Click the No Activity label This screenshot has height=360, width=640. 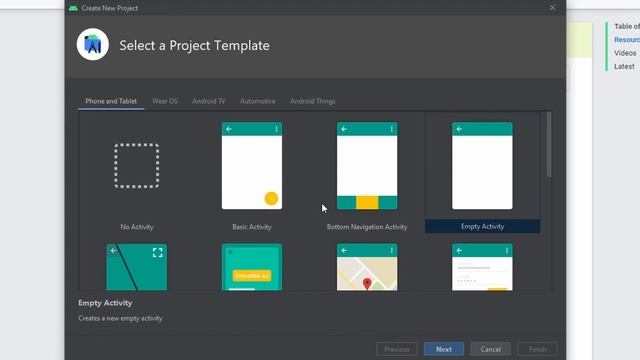137,227
